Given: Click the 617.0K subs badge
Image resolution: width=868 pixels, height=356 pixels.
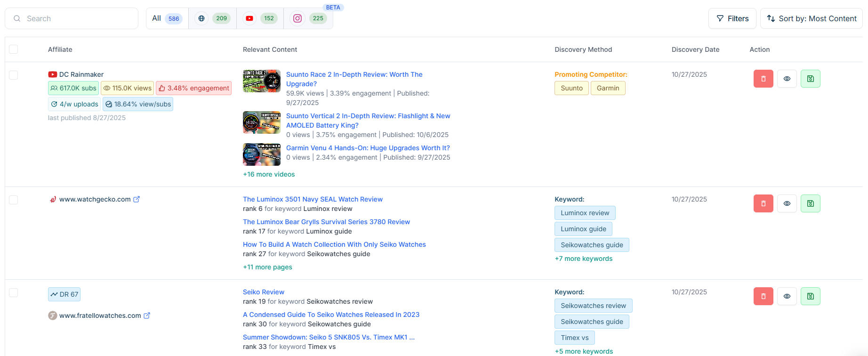Looking at the screenshot, I should click(x=73, y=88).
